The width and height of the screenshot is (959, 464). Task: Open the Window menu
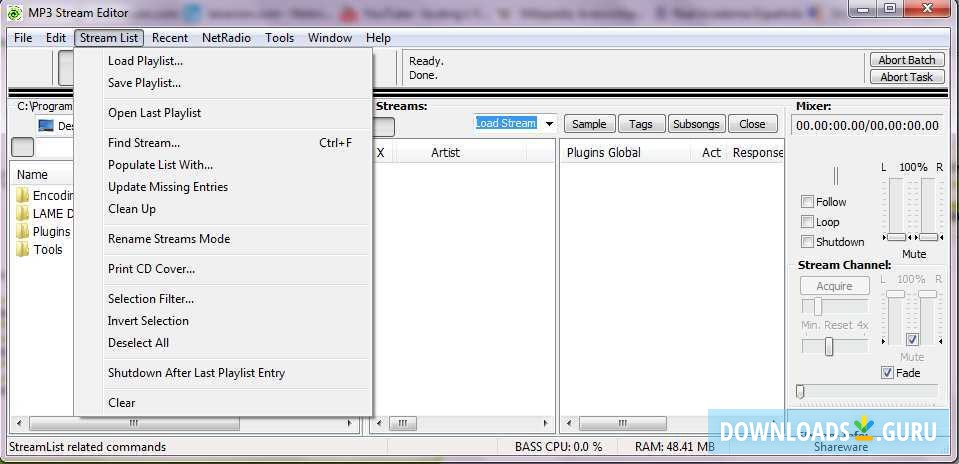(x=330, y=38)
